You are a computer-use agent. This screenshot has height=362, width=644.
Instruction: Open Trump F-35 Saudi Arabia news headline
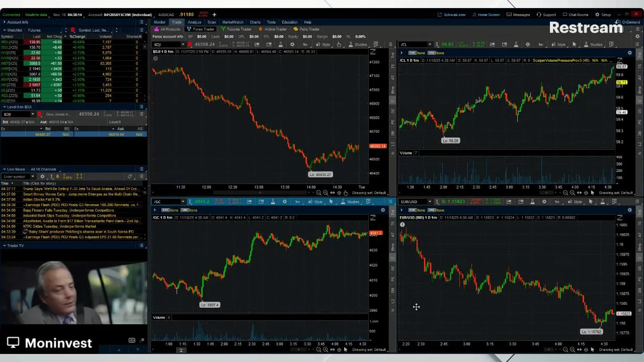pyautogui.click(x=81, y=189)
